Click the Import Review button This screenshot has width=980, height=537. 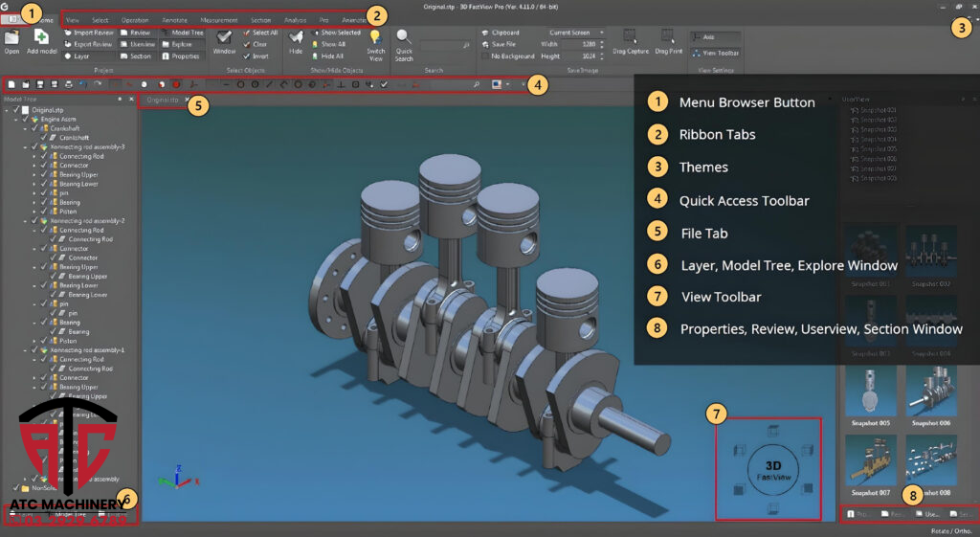(x=91, y=33)
